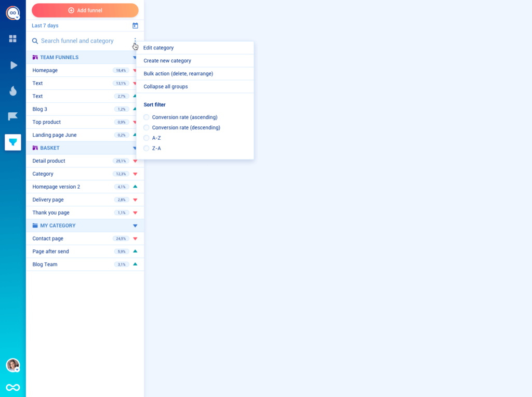Viewport: 532px width, 397px height.
Task: Click the app logo at top of sidebar
Action: [x=13, y=13]
